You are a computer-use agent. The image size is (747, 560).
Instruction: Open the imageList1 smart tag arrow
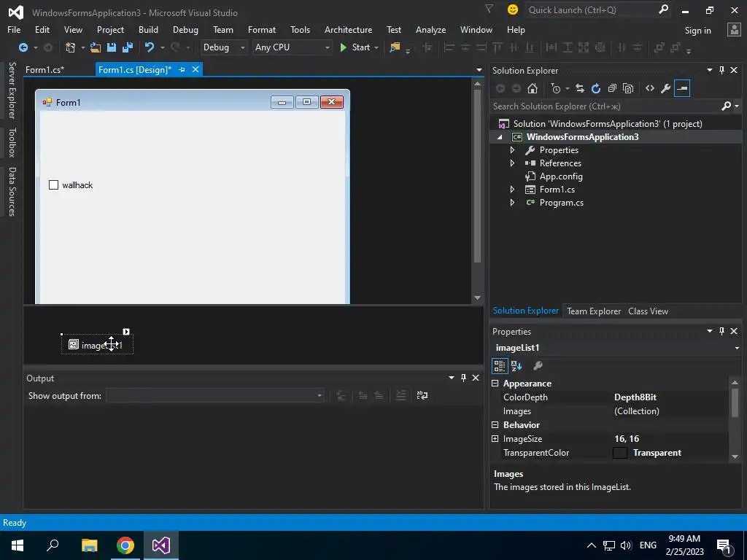(125, 332)
